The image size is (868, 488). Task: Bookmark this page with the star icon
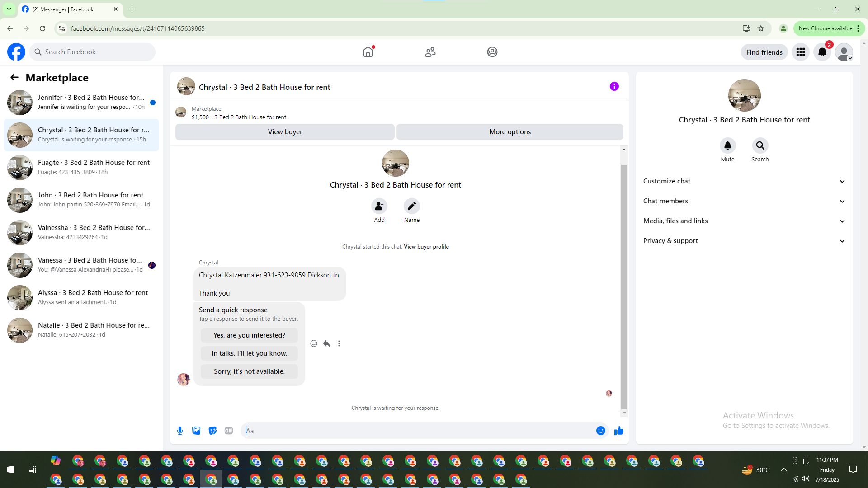tap(761, 28)
